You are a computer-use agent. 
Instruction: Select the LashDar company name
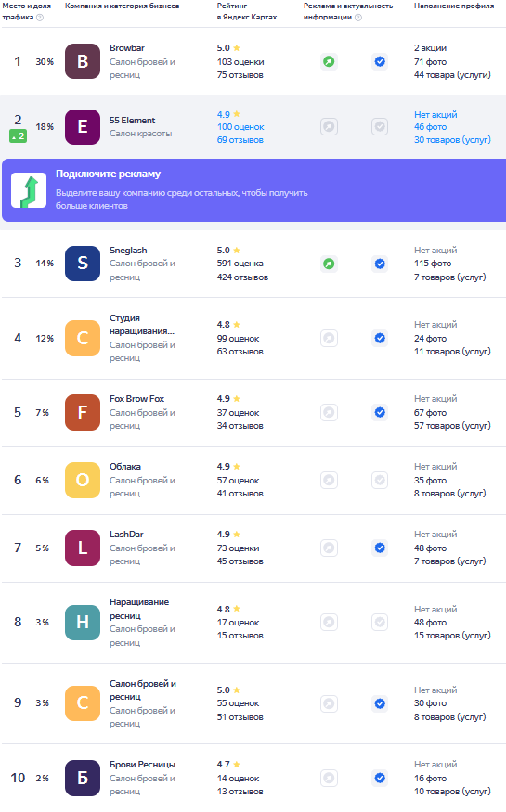(x=126, y=534)
